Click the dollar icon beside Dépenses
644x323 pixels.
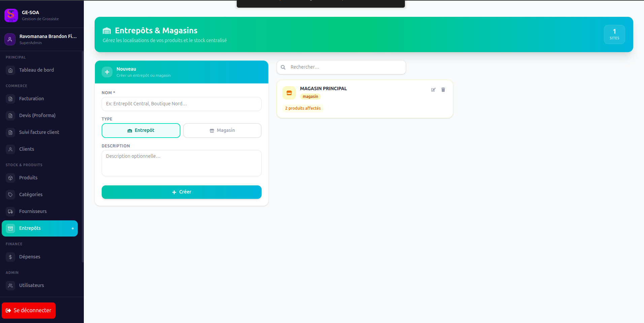click(10, 257)
